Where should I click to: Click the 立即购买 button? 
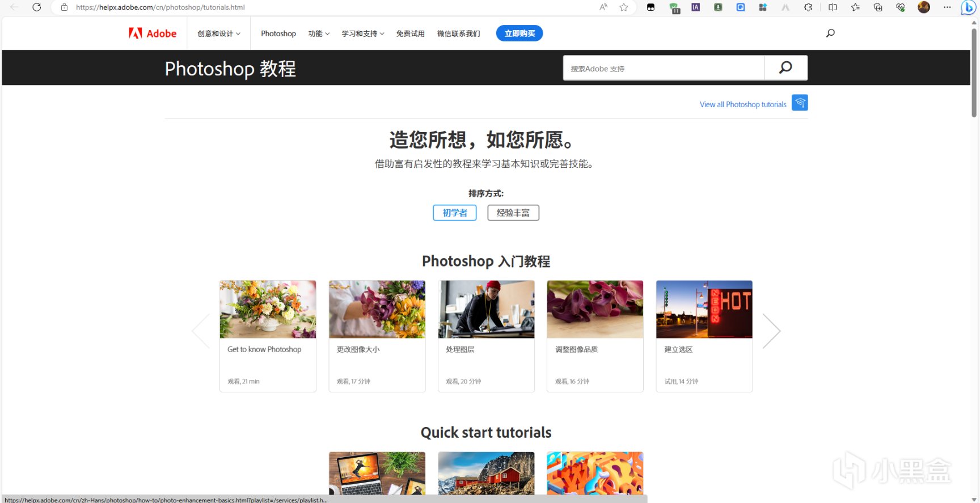(519, 33)
